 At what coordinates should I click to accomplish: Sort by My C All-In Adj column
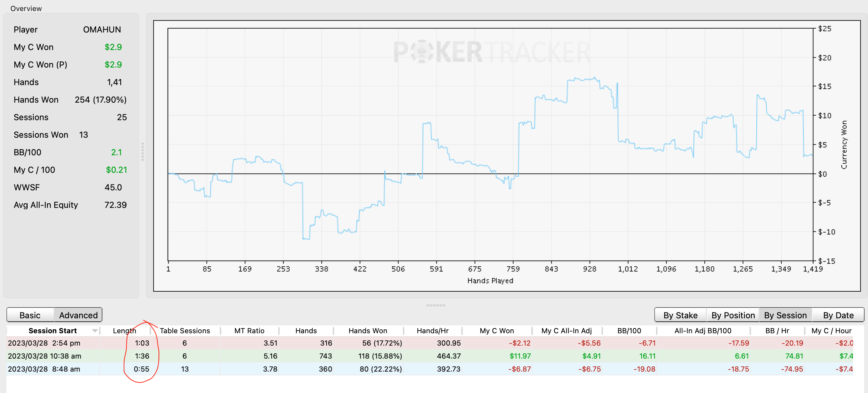566,330
